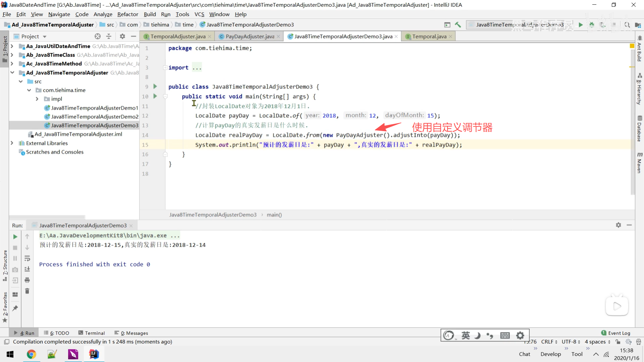Run the program with green toolbar arrow
The width and height of the screenshot is (644, 362).
click(581, 24)
